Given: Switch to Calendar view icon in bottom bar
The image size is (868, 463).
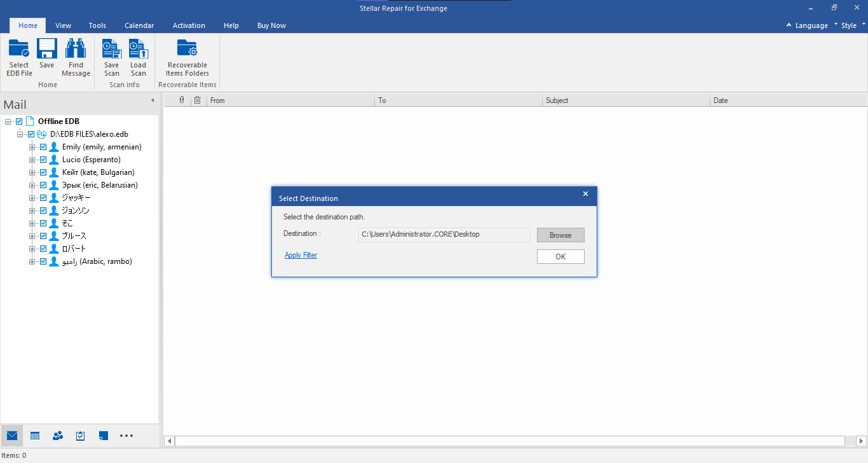Looking at the screenshot, I should [x=35, y=436].
